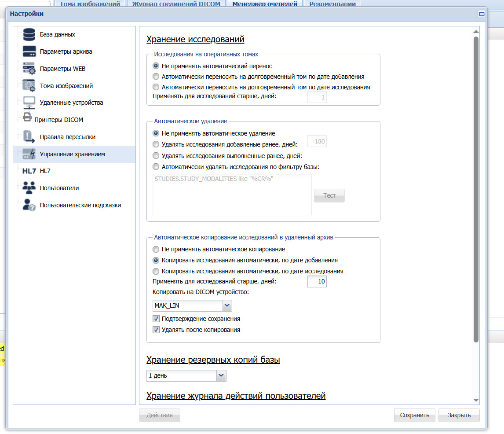Click the Параметры WEB gear icon
This screenshot has height=434, width=504.
click(x=29, y=69)
